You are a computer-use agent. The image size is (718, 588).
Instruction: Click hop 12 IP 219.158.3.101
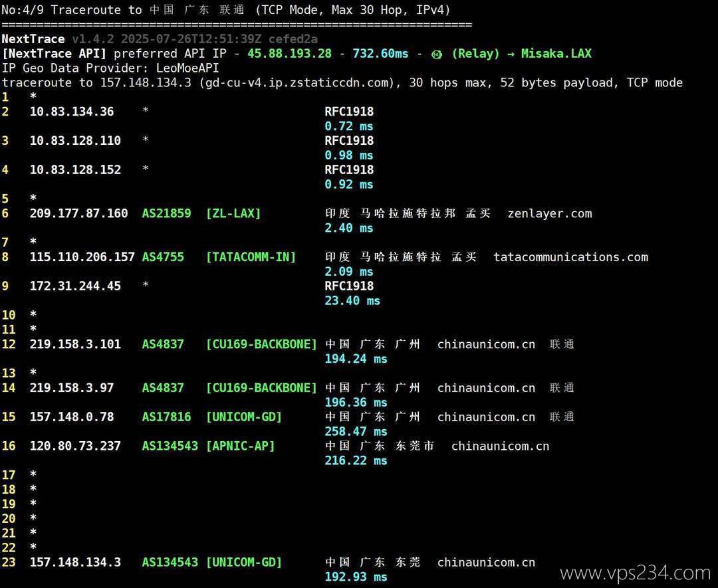pyautogui.click(x=75, y=344)
